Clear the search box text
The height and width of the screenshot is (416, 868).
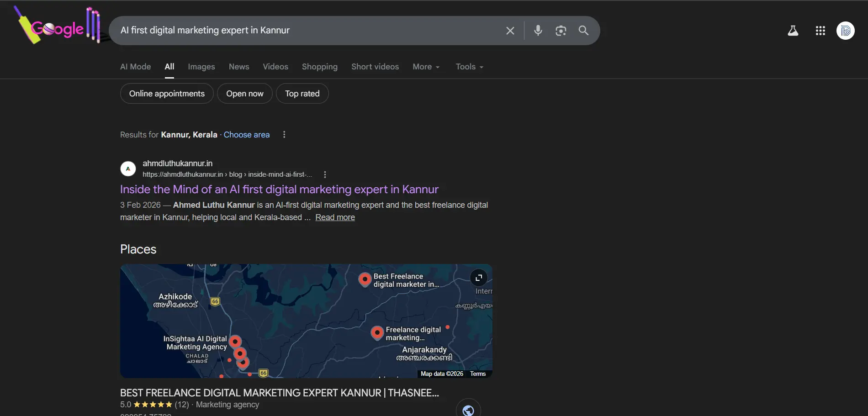tap(510, 31)
